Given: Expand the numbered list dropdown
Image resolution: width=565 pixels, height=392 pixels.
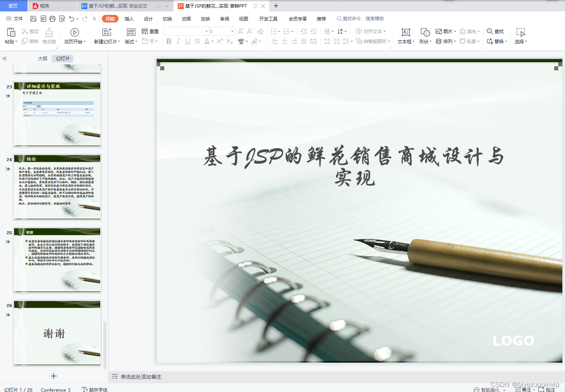Looking at the screenshot, I should coord(292,31).
